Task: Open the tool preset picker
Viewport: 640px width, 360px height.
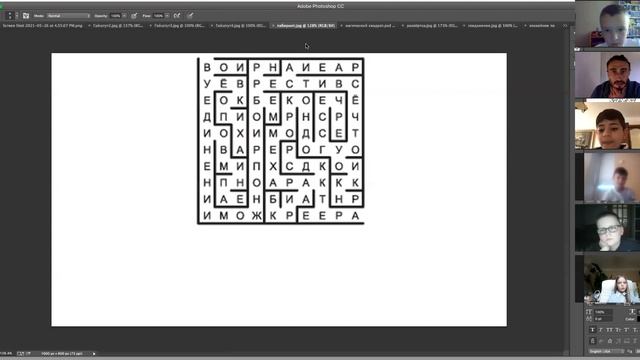Action: (x=10, y=16)
